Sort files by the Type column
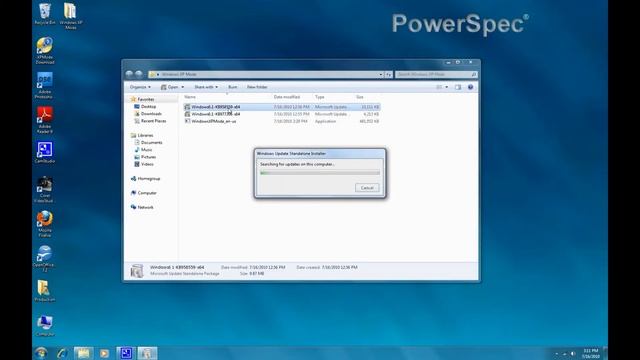The height and width of the screenshot is (360, 640). click(x=320, y=97)
